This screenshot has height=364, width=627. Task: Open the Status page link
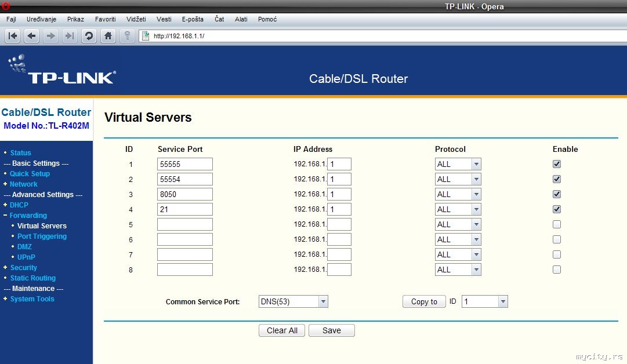(20, 152)
